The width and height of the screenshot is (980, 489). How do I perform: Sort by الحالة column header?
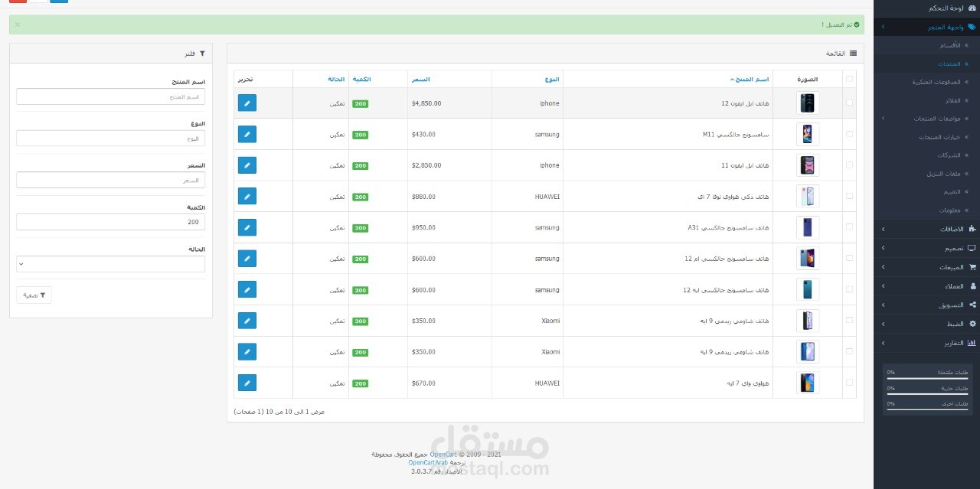tap(336, 79)
